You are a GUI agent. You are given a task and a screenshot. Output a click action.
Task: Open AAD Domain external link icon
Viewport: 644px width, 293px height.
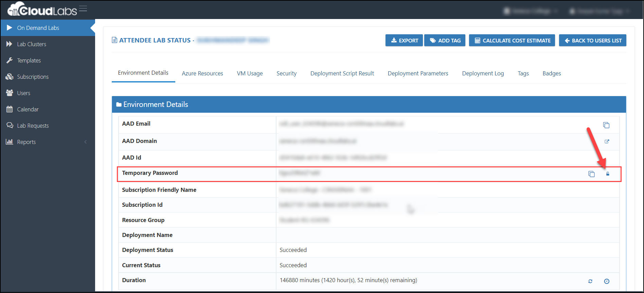pyautogui.click(x=607, y=142)
